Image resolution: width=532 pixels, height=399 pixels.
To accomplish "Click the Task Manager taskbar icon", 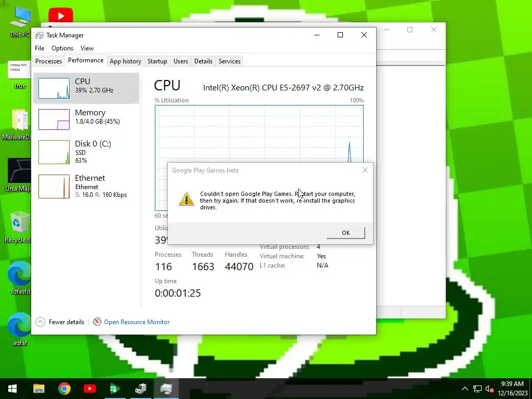I will coord(166,389).
